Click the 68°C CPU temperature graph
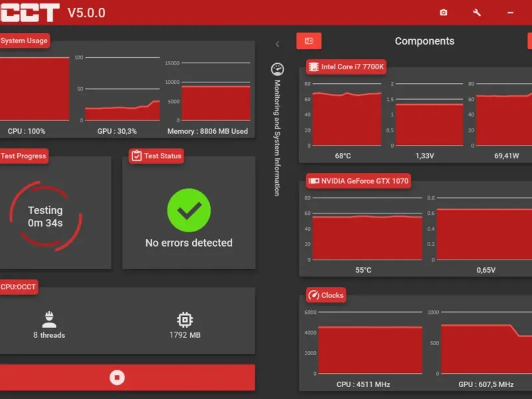Viewport: 532px width, 399px height. point(346,114)
